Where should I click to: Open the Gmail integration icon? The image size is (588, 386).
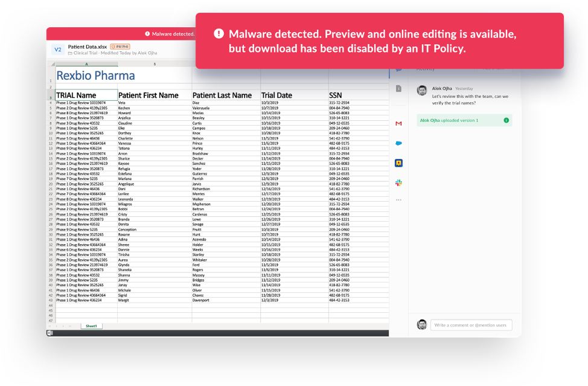click(x=398, y=123)
